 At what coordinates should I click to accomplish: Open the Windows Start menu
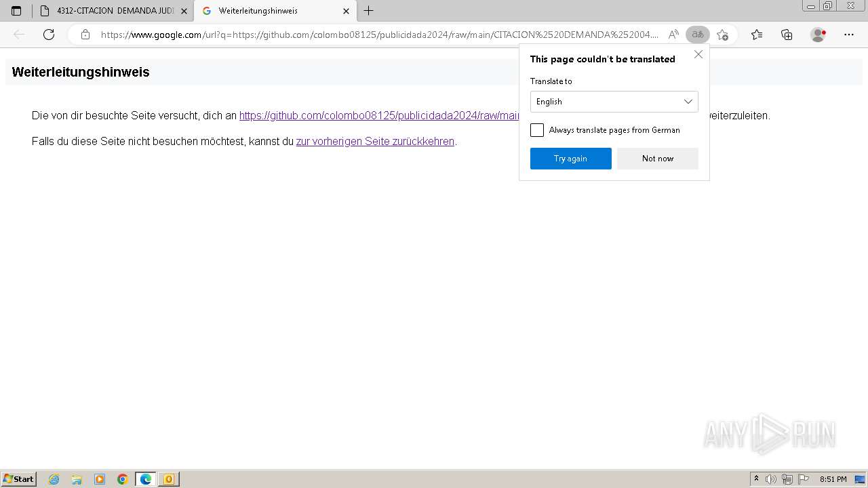pos(19,479)
